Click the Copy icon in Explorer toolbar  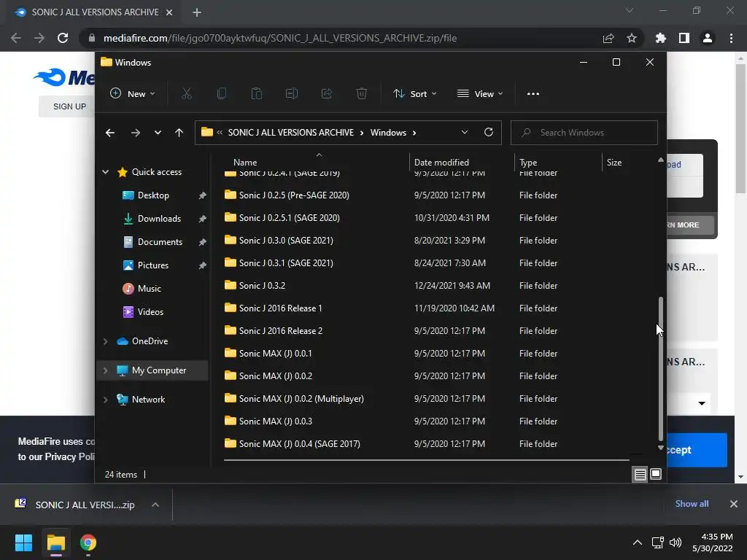pyautogui.click(x=222, y=94)
